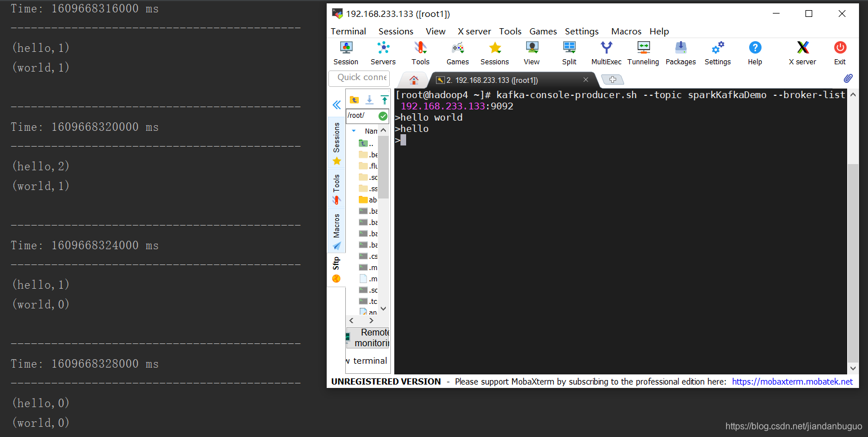Open the View toolbar icon
Image resolution: width=868 pixels, height=437 pixels.
click(532, 53)
